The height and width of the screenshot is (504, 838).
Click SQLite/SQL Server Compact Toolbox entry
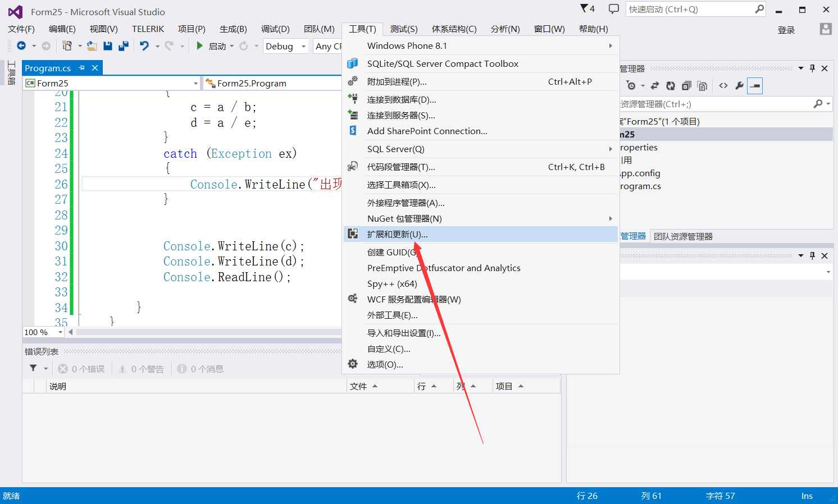(481, 63)
